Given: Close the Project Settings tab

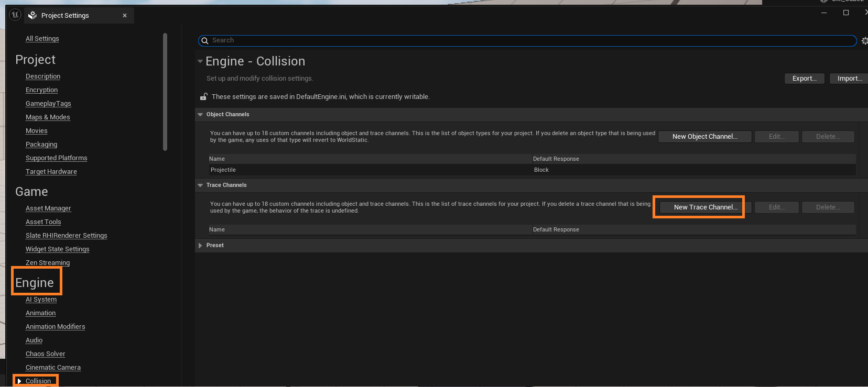Looking at the screenshot, I should [125, 16].
